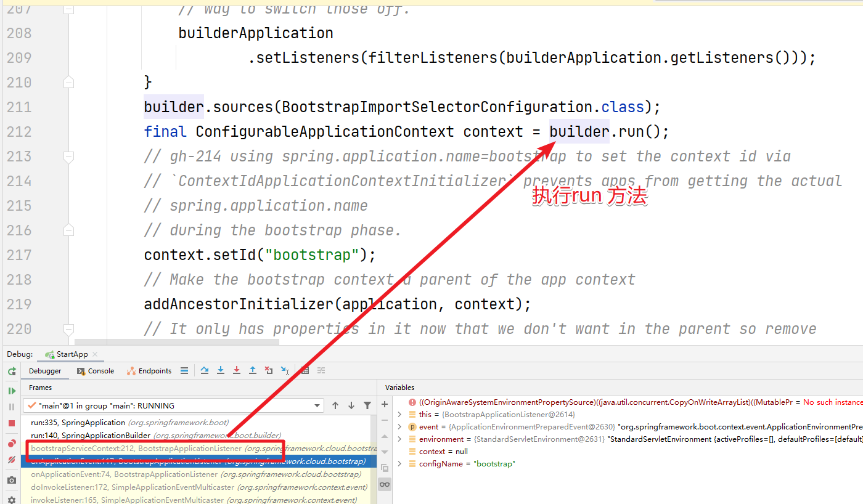The image size is (863, 504).
Task: Add a new watch with plus button
Action: pyautogui.click(x=385, y=405)
